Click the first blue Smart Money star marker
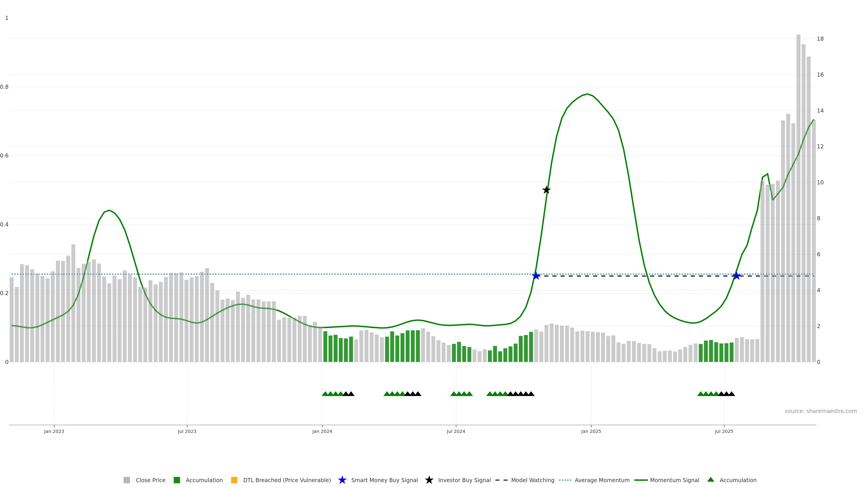The image size is (868, 488). (x=536, y=276)
